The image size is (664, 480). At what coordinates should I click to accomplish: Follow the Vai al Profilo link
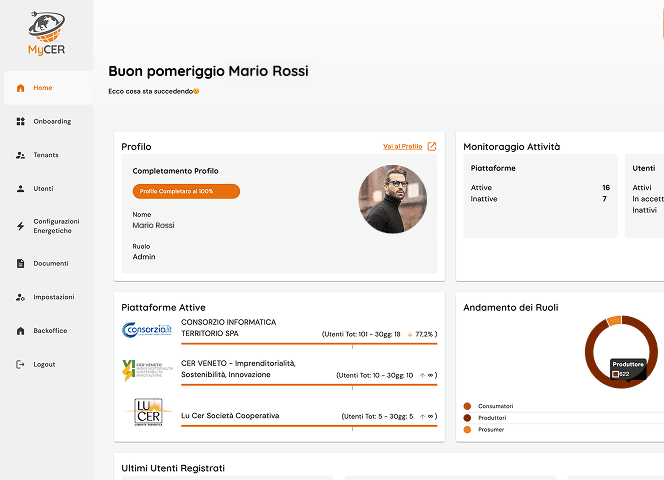(x=402, y=147)
